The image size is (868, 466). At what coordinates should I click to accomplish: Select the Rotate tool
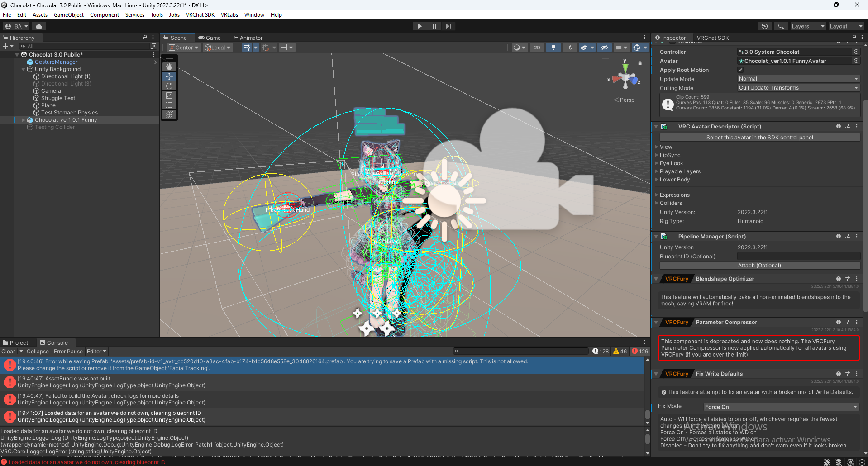[x=169, y=86]
